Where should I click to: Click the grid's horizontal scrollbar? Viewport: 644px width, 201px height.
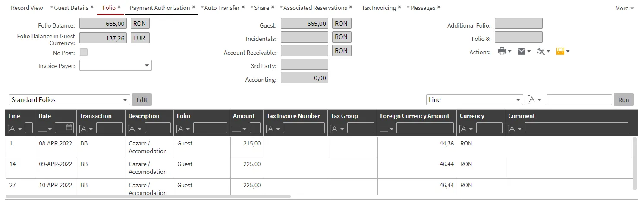tap(148, 197)
